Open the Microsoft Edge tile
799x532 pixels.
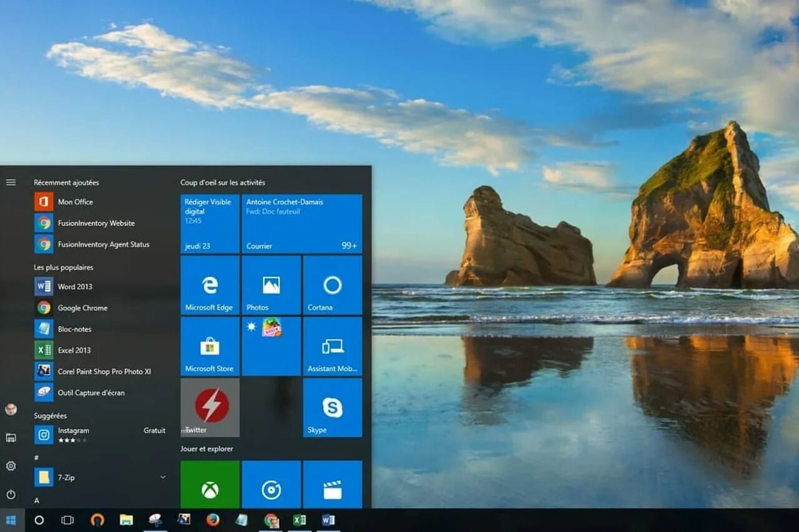[210, 285]
